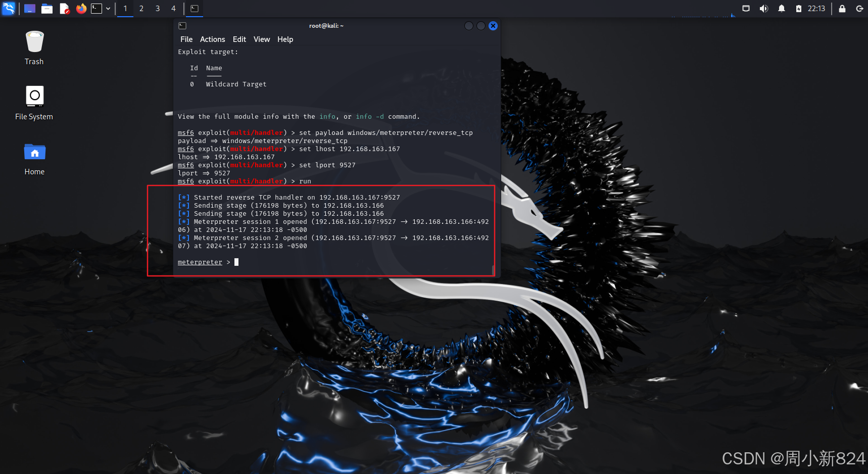This screenshot has width=868, height=474.
Task: Open the notifications bell icon
Action: [x=781, y=9]
